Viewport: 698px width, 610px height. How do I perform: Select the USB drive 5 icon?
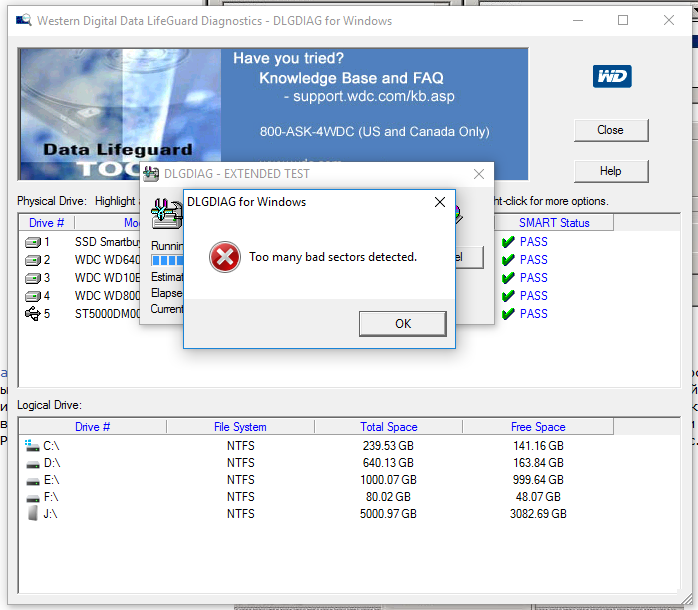click(x=32, y=314)
